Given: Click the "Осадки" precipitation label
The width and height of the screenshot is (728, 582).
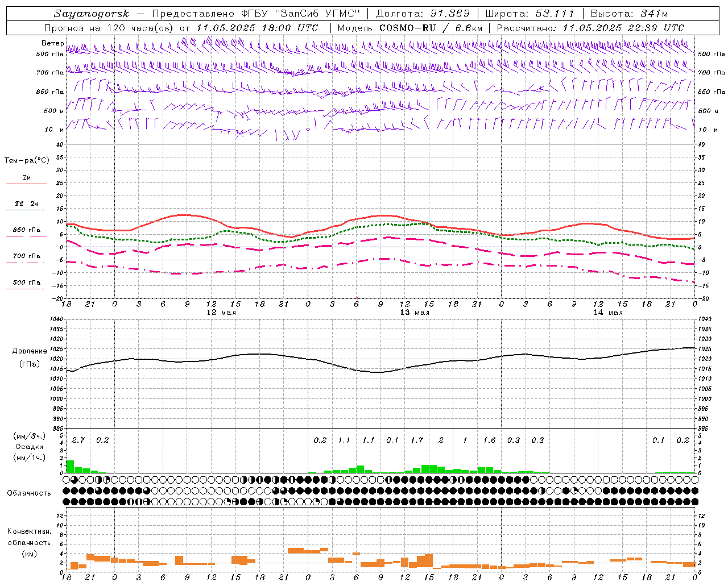Looking at the screenshot, I should click(28, 447).
